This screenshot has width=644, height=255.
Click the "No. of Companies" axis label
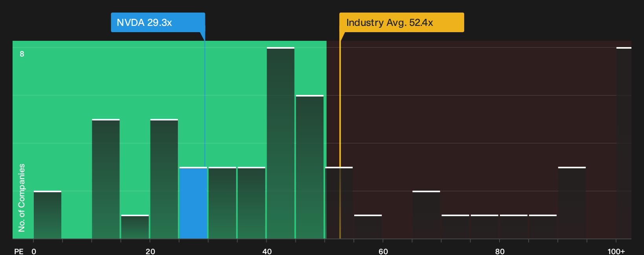22,198
